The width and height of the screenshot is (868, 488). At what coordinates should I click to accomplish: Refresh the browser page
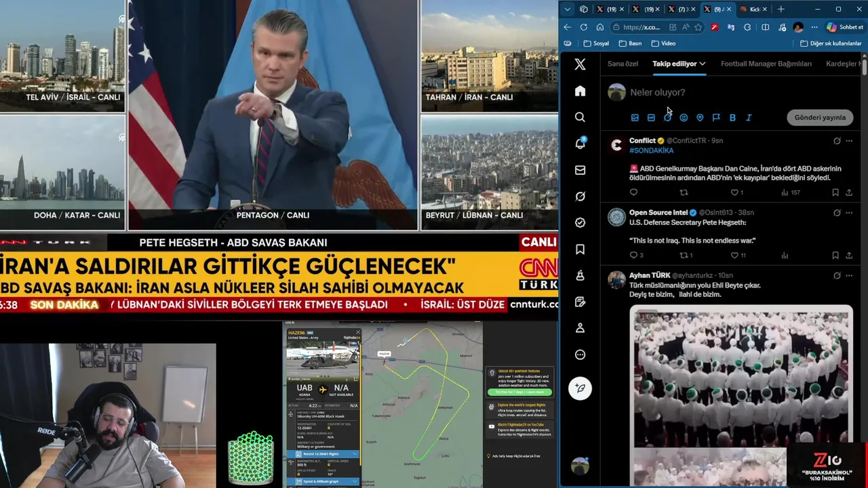pyautogui.click(x=584, y=27)
